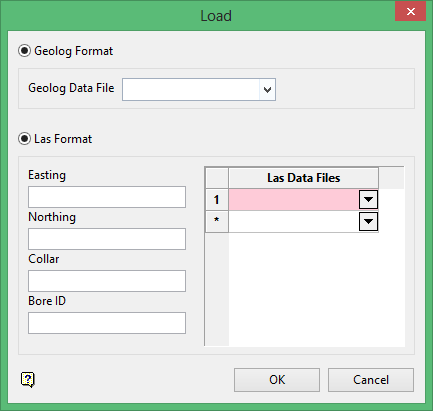Select the pink Las Data Files cell in row 1
The height and width of the screenshot is (411, 433).
pyautogui.click(x=294, y=199)
